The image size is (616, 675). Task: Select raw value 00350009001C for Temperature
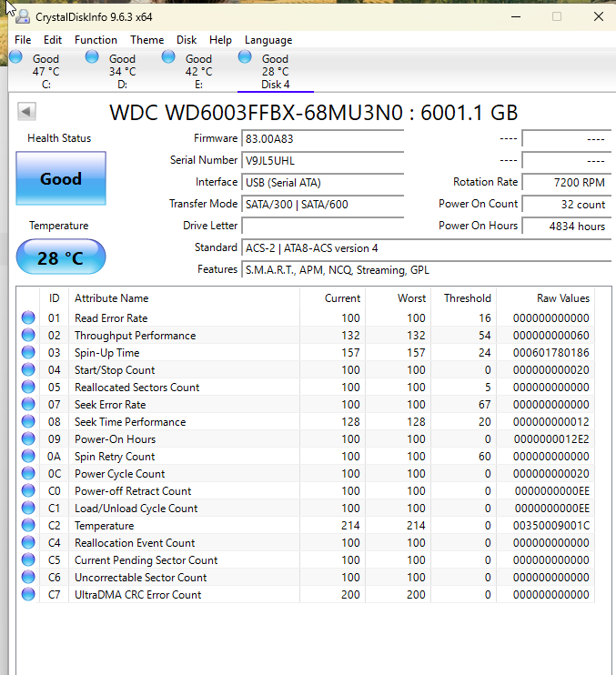551,526
